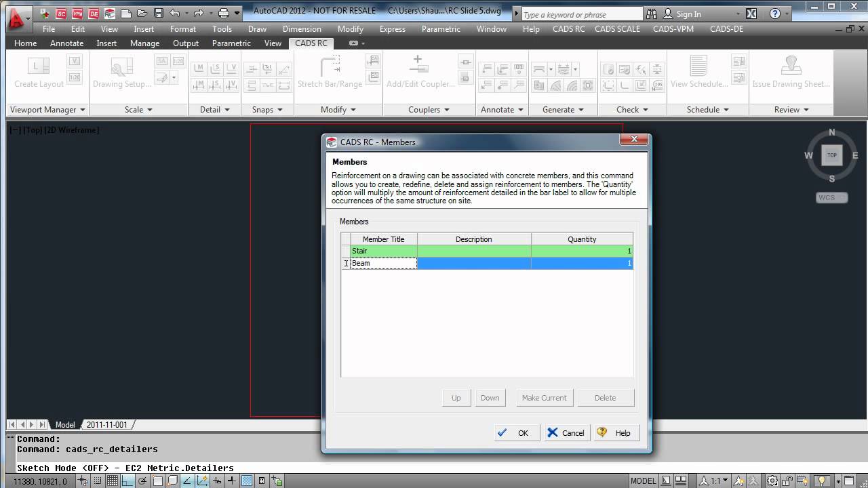Screen dimensions: 868x488
Task: Expand the Couplers ribbon panel
Action: [x=429, y=110]
